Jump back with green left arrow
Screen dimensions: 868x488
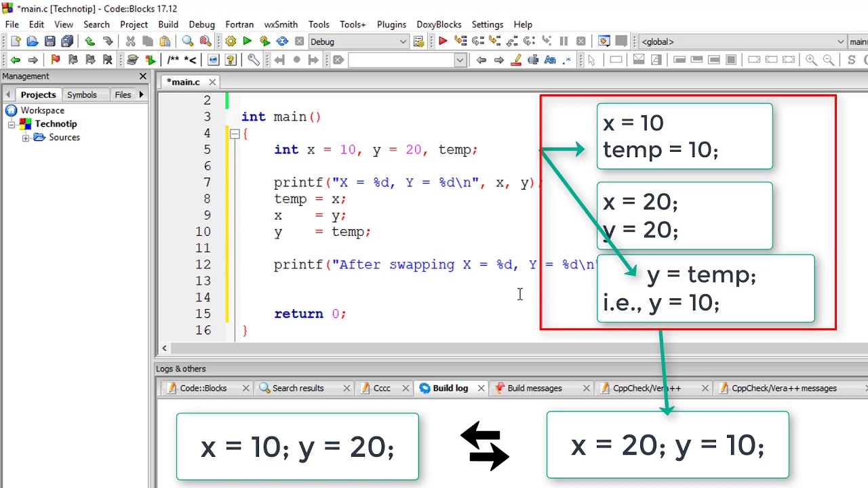point(16,60)
